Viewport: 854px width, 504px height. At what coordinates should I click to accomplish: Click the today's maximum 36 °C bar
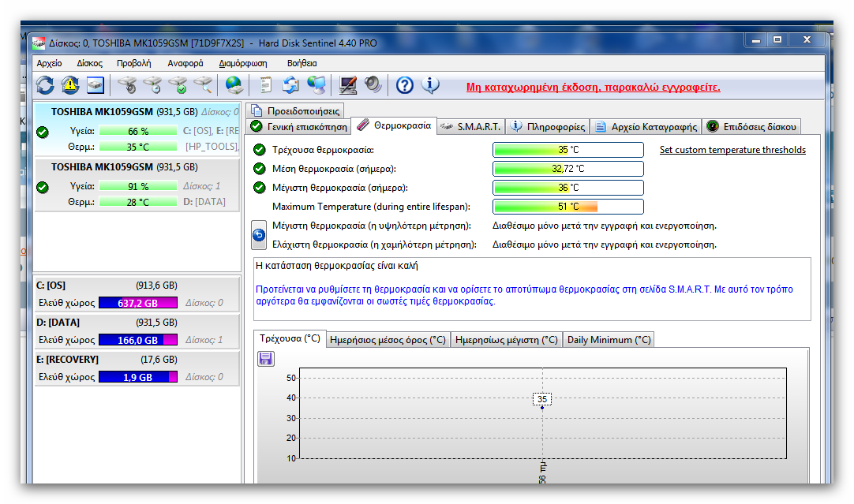(x=568, y=188)
